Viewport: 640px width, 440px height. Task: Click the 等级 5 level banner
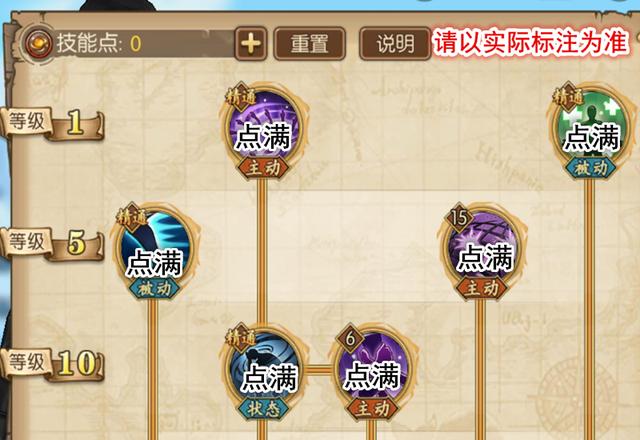[x=52, y=244]
